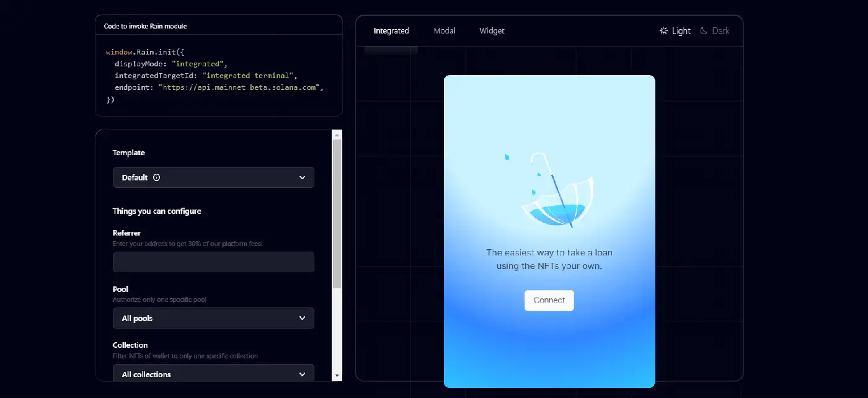Screen dimensions: 868x398
Task: Click the sun icon in the theme switcher
Action: (x=663, y=31)
